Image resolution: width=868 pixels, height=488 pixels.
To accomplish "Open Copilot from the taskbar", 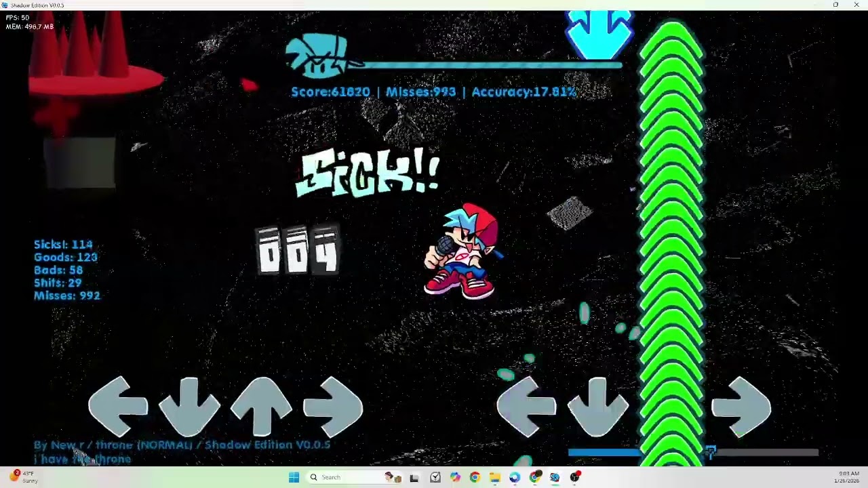I will click(455, 477).
